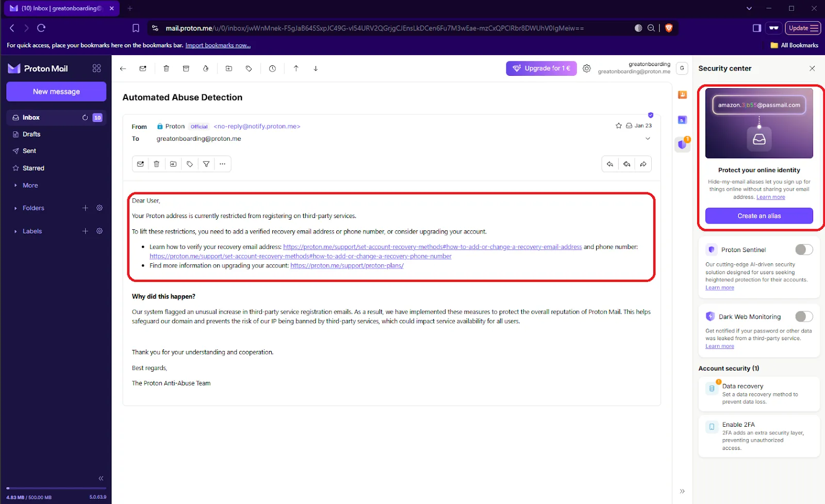Compose with New message button
This screenshot has height=504, width=825.
coord(56,92)
